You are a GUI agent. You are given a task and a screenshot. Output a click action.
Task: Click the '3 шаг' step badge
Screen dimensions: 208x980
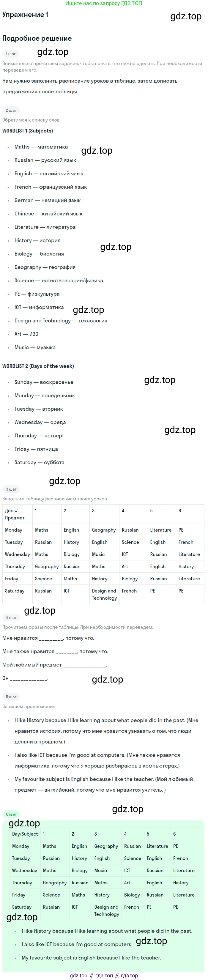point(11,489)
